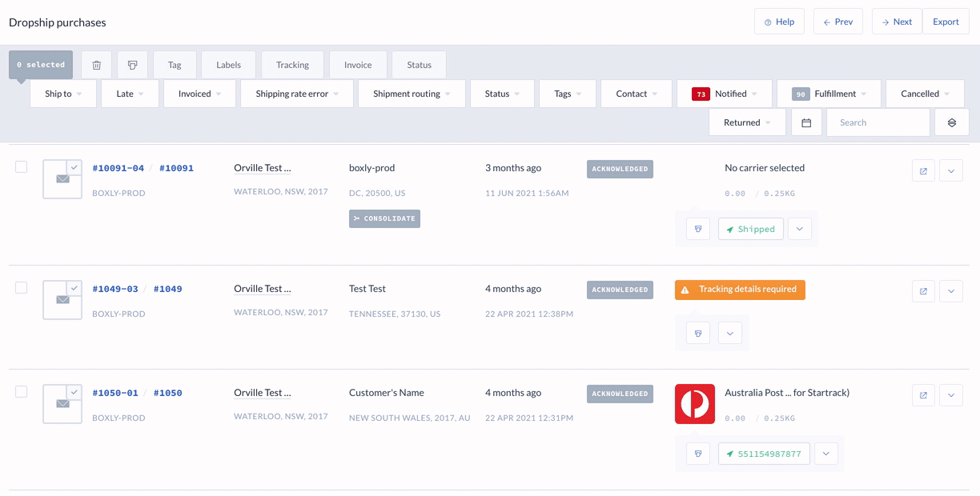Screen dimensions: 980x496
Task: Go to the Prev page
Action: (x=838, y=22)
